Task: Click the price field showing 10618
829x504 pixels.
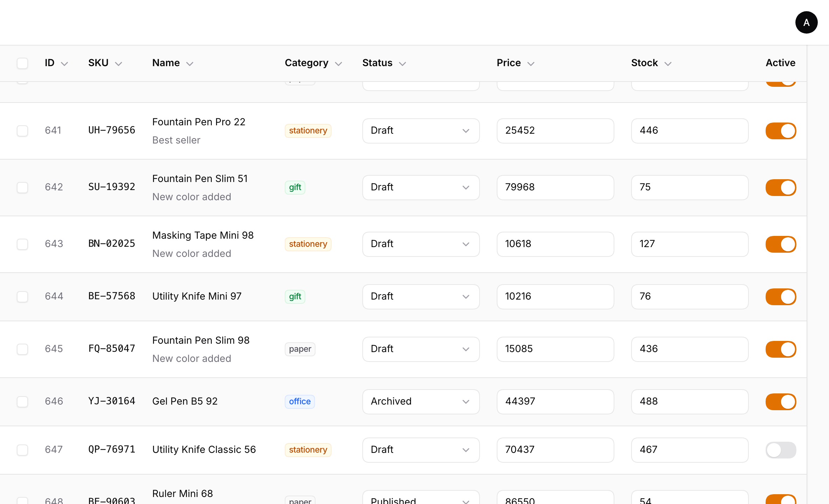Action: click(x=555, y=244)
